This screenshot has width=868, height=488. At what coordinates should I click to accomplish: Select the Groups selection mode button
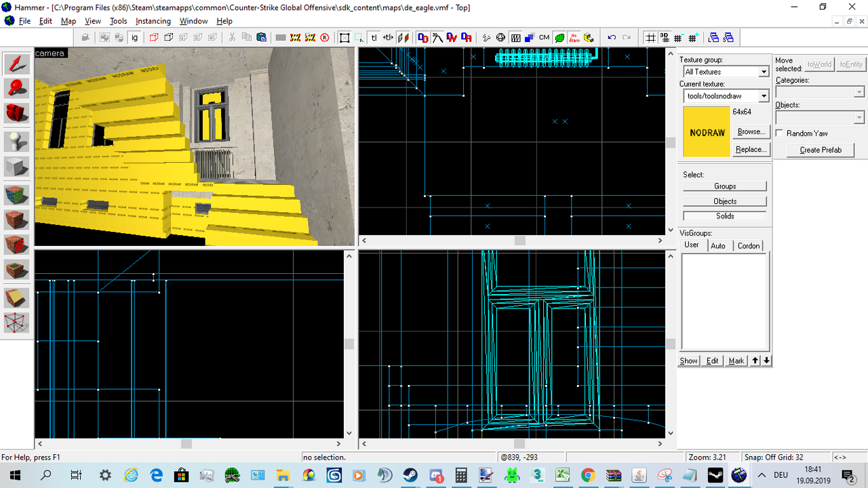click(x=725, y=186)
